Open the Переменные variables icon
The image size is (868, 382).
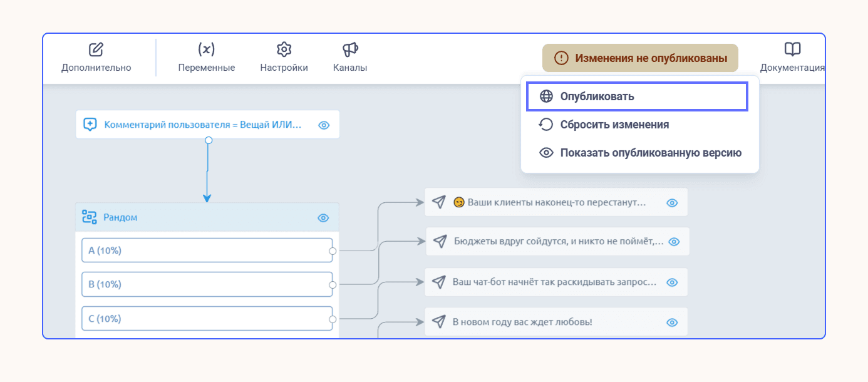(x=206, y=49)
